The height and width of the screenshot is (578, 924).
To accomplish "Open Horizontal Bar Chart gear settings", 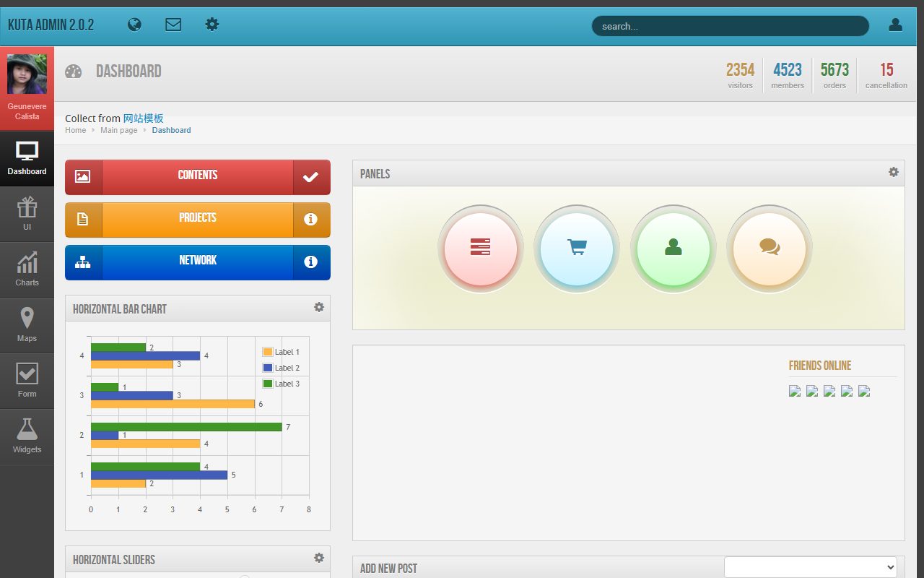I will (x=319, y=307).
